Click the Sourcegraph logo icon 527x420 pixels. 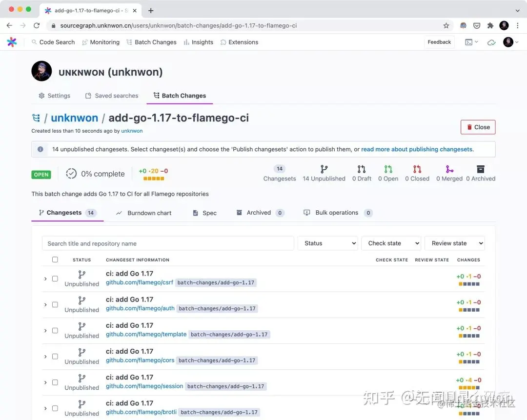click(x=12, y=42)
